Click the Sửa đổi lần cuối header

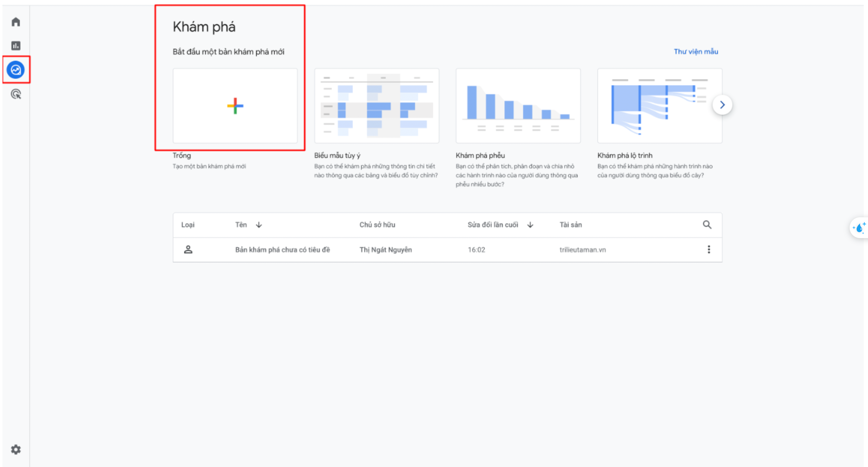(493, 225)
